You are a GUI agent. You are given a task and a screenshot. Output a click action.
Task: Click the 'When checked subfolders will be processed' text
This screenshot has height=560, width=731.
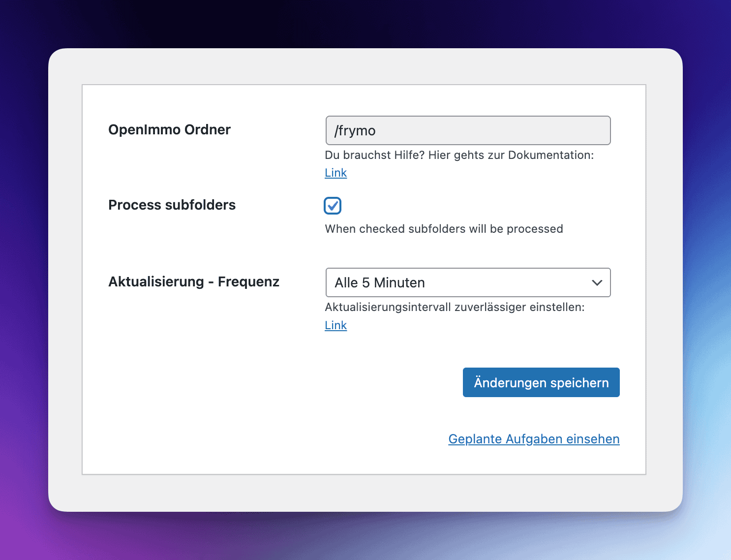pos(444,229)
